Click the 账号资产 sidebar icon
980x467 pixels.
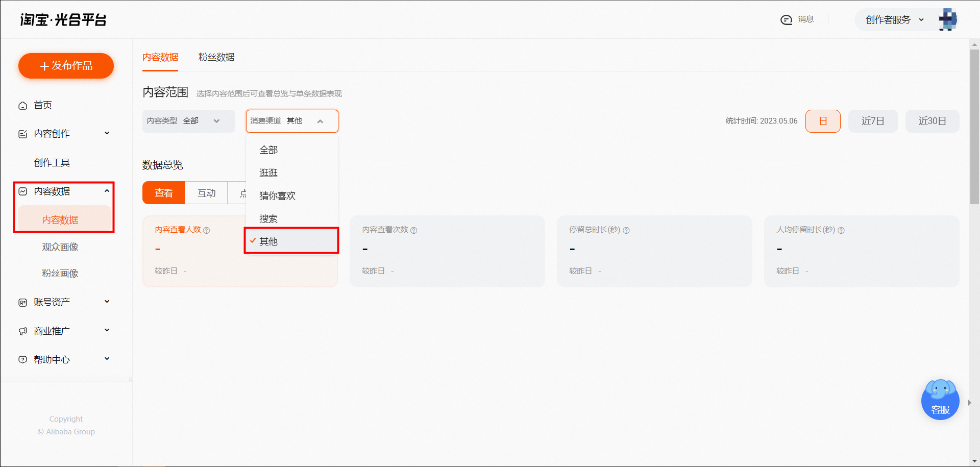point(22,303)
